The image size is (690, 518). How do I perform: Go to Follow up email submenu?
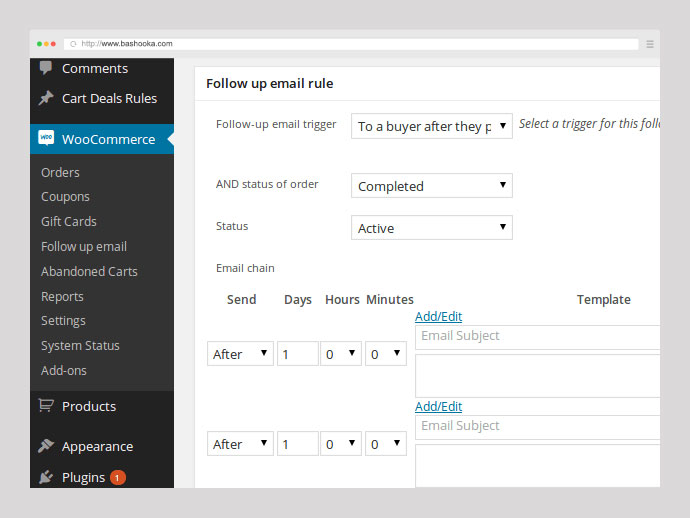click(x=84, y=246)
